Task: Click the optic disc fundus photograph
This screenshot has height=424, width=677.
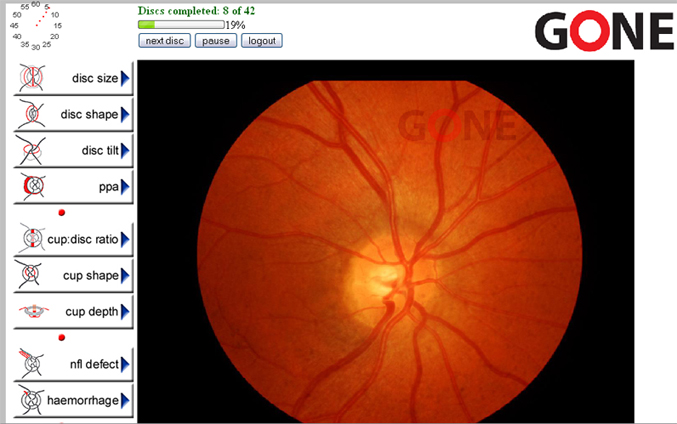Action: [x=386, y=241]
